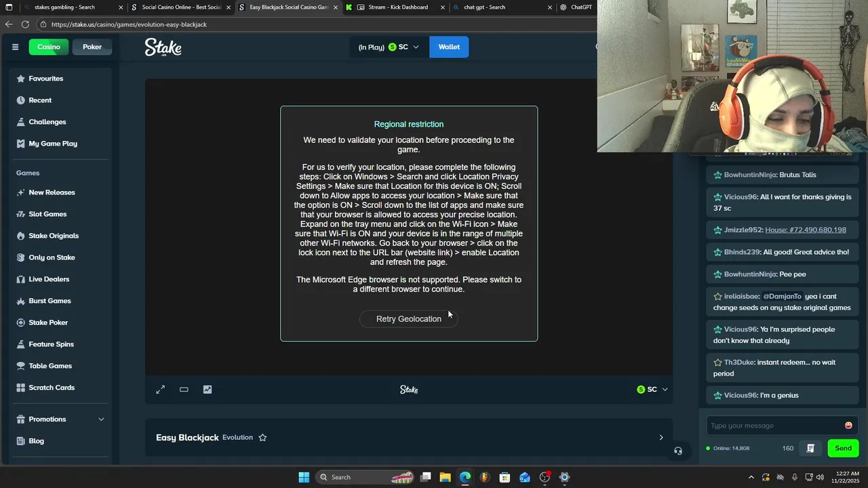Close the Easy Blackjack browser tab
Viewport: 868px width, 488px height.
click(x=335, y=7)
